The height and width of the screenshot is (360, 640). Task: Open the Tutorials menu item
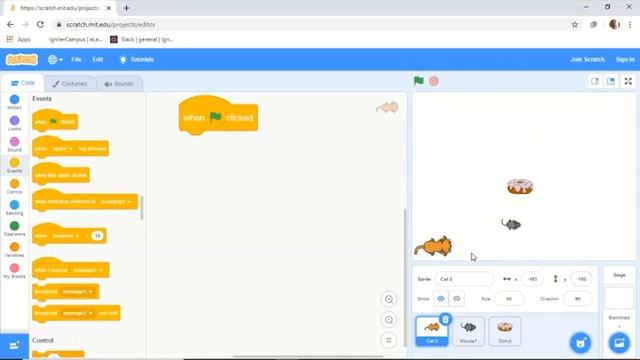[x=137, y=60]
